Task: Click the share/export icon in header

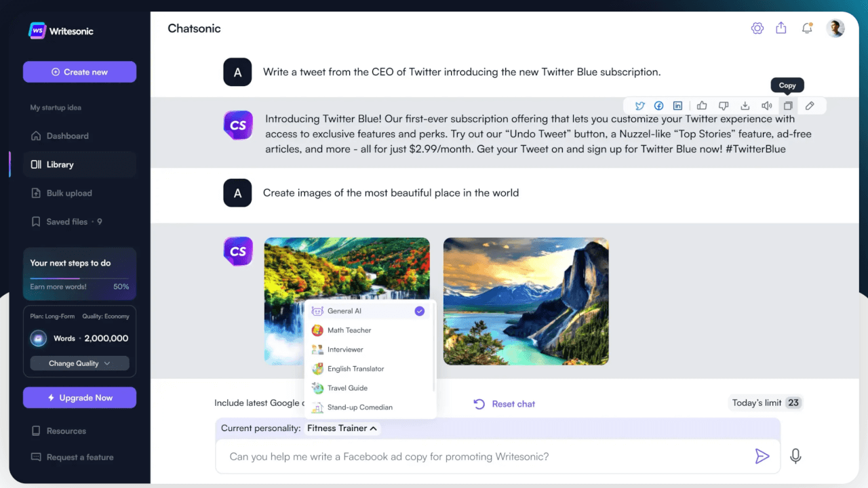Action: coord(781,28)
